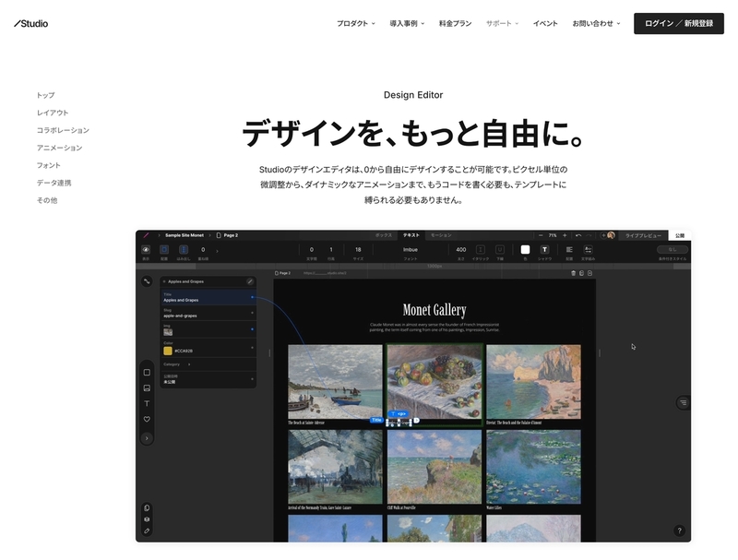Open the サポート dropdown menu

coord(502,24)
